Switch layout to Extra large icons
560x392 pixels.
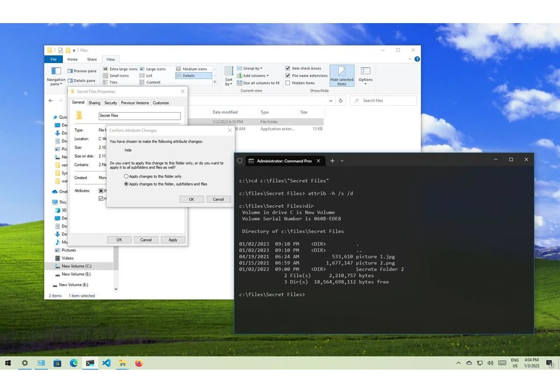coord(120,69)
